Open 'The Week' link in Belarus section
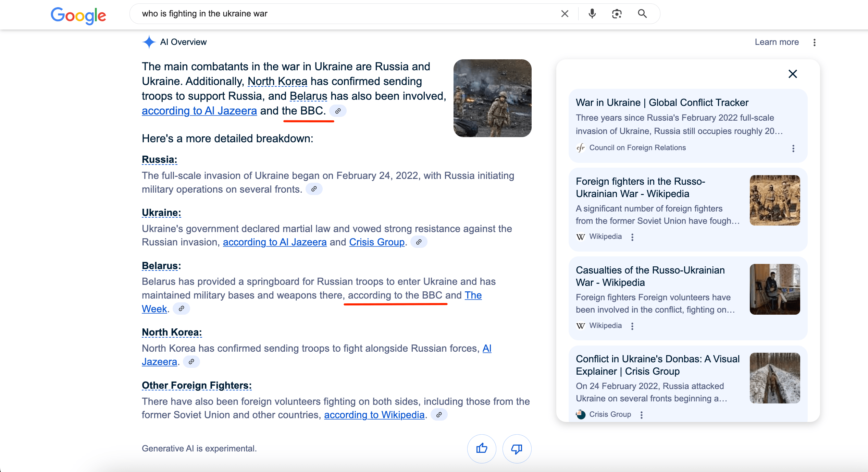 473,295
